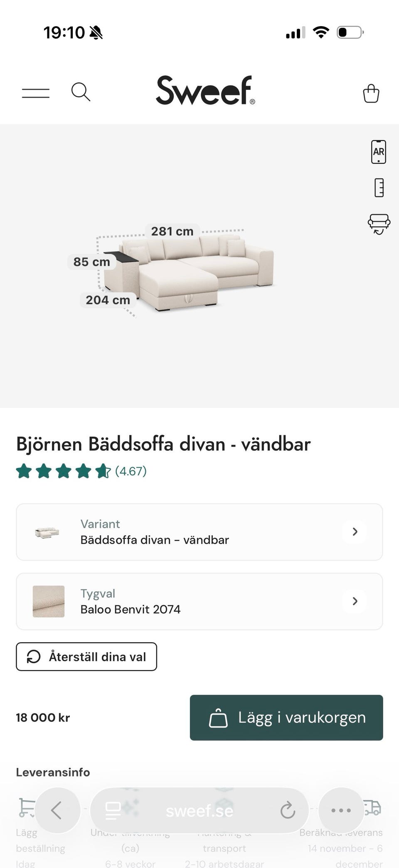
Task: Tap the rotate sofa icon
Action: click(379, 224)
